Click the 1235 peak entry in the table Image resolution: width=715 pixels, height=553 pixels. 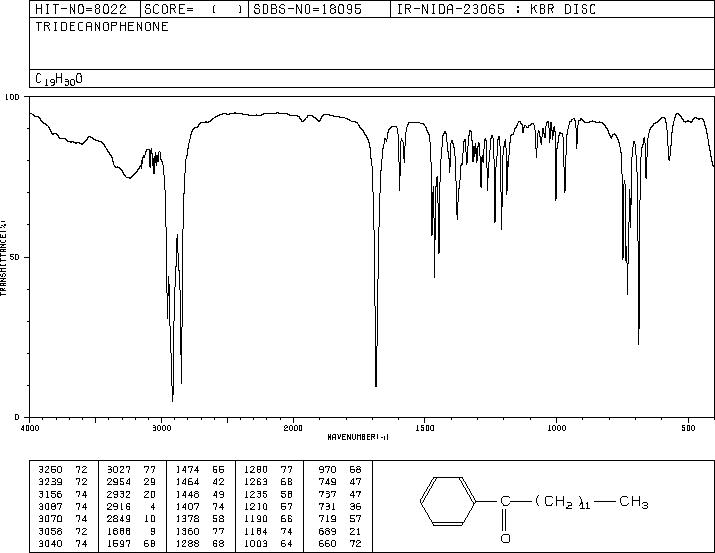(268, 494)
